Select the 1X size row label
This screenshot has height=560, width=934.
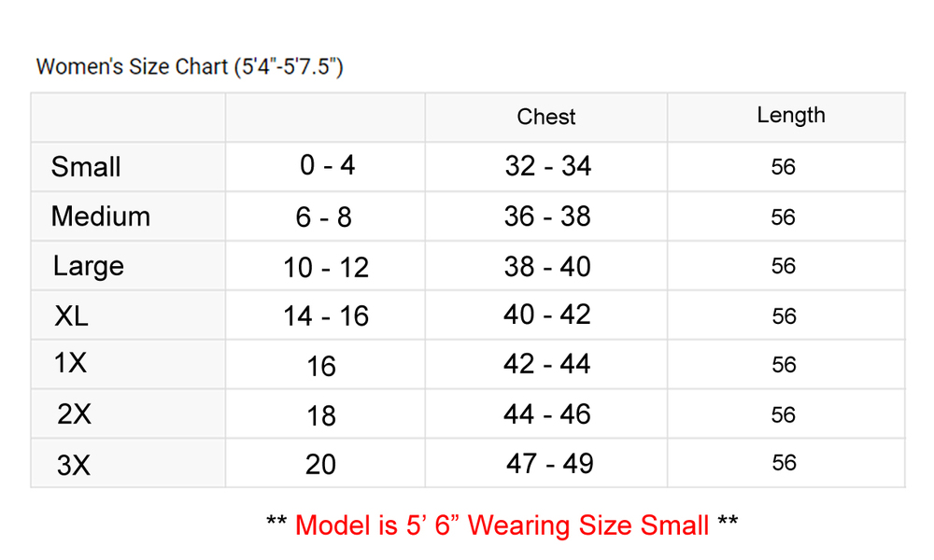pos(71,364)
